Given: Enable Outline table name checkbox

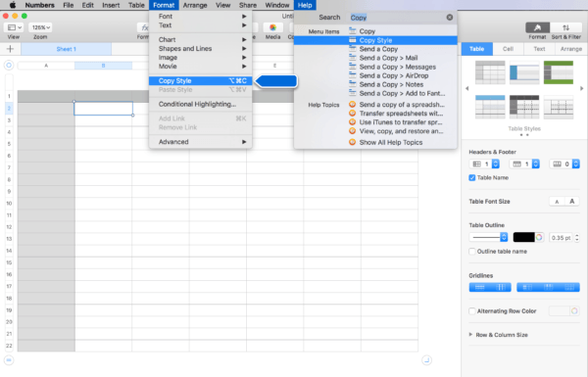Looking at the screenshot, I should tap(472, 252).
